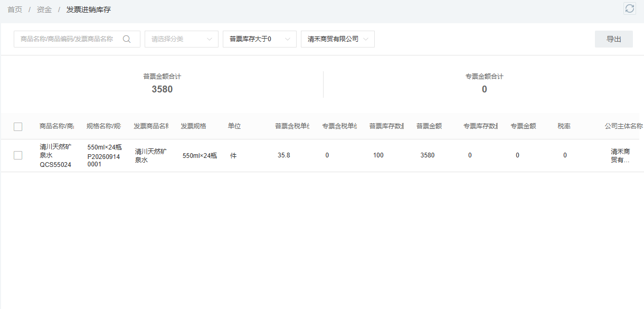Click the 商品名称 column header
The width and height of the screenshot is (644, 309).
tap(56, 126)
